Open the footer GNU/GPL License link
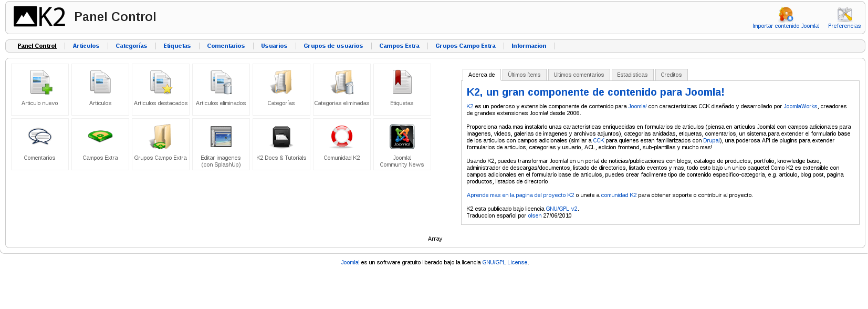Viewport: 868px width, 309px height. 505,263
